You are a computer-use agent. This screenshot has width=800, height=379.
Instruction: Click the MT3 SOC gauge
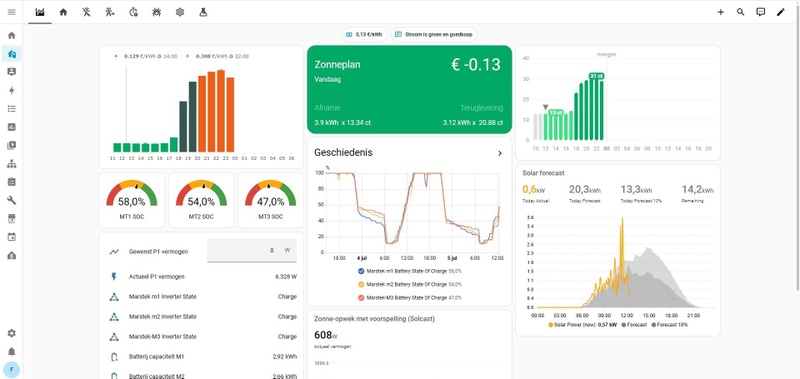coord(270,200)
